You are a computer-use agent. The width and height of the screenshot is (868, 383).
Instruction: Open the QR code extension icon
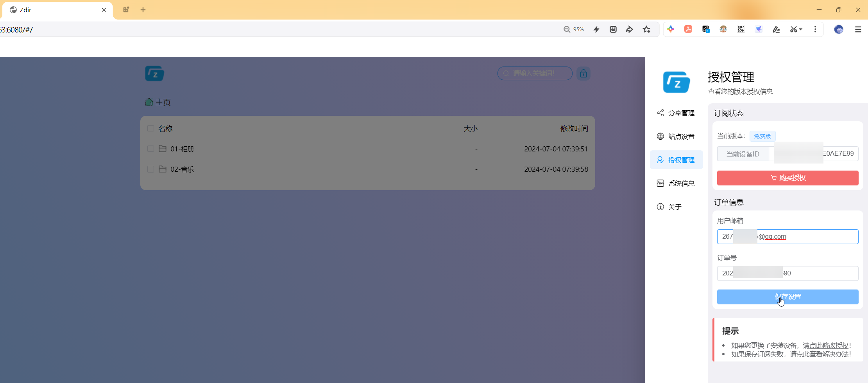[741, 29]
